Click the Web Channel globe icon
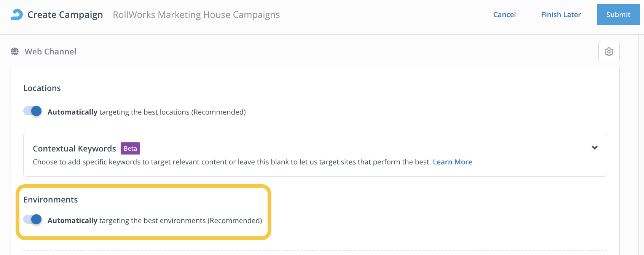Viewport: 644px width, 255px height. pyautogui.click(x=15, y=51)
